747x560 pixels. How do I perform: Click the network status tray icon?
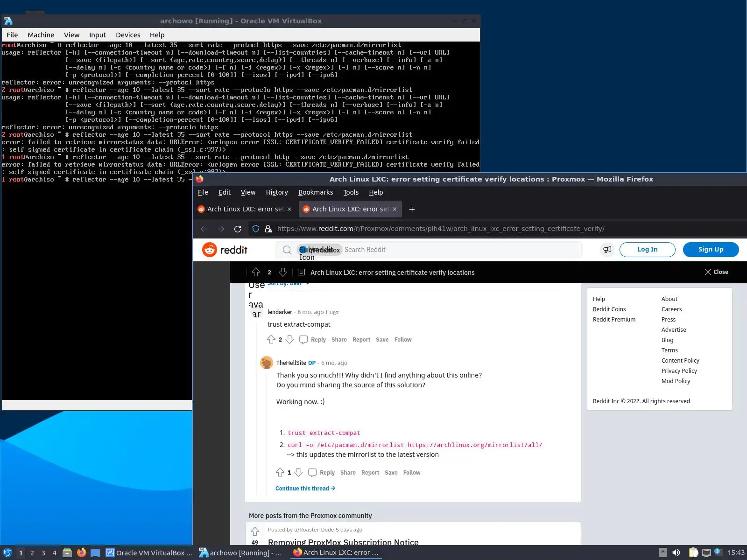pyautogui.click(x=706, y=553)
